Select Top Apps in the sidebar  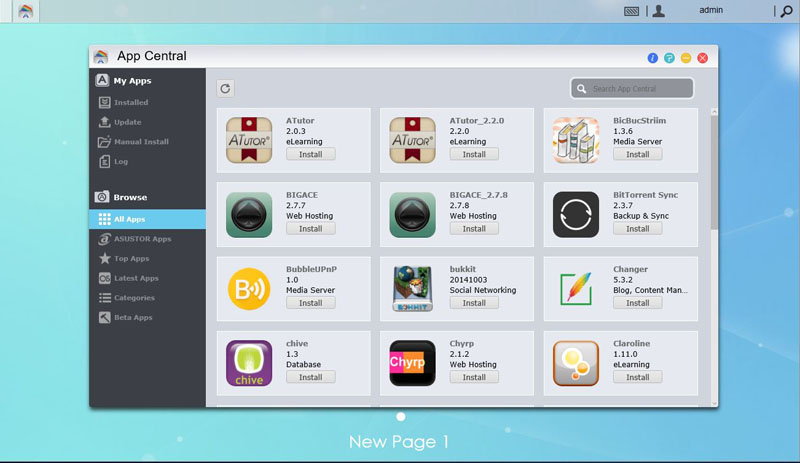click(x=147, y=258)
